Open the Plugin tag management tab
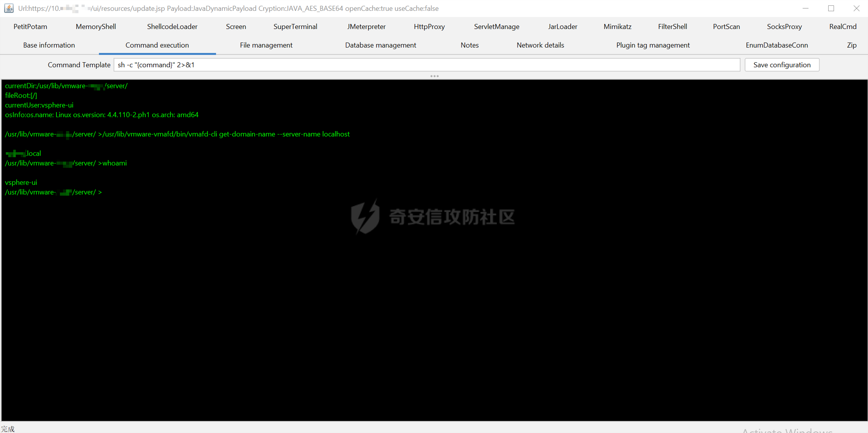The height and width of the screenshot is (433, 868). click(x=653, y=45)
